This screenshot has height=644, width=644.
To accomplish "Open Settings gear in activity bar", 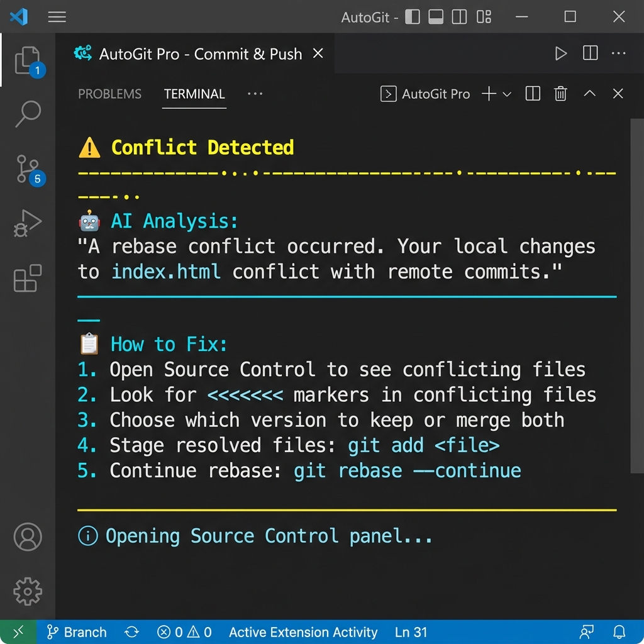I will click(28, 591).
